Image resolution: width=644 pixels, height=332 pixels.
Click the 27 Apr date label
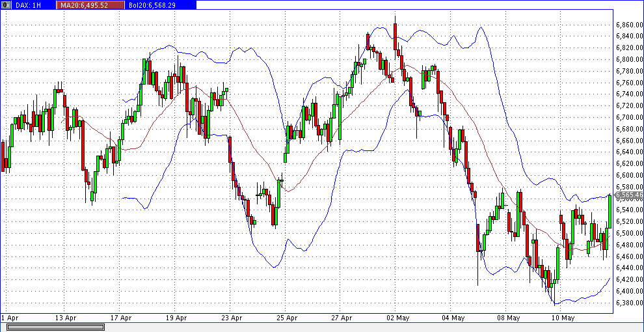[x=342, y=318]
